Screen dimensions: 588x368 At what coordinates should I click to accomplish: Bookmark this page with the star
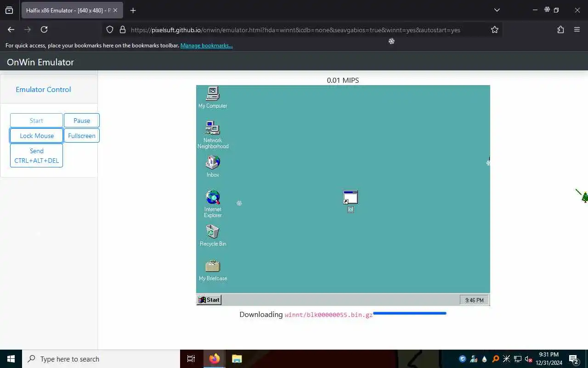494,29
